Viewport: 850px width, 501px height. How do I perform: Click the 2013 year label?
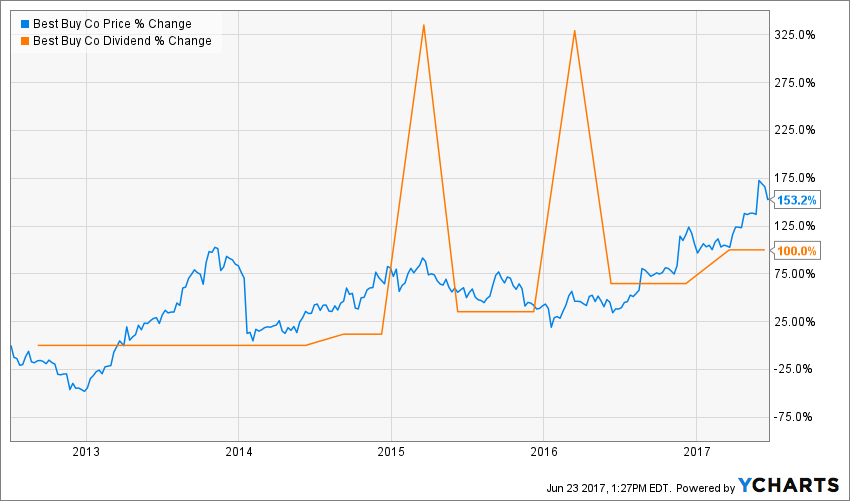(x=86, y=452)
